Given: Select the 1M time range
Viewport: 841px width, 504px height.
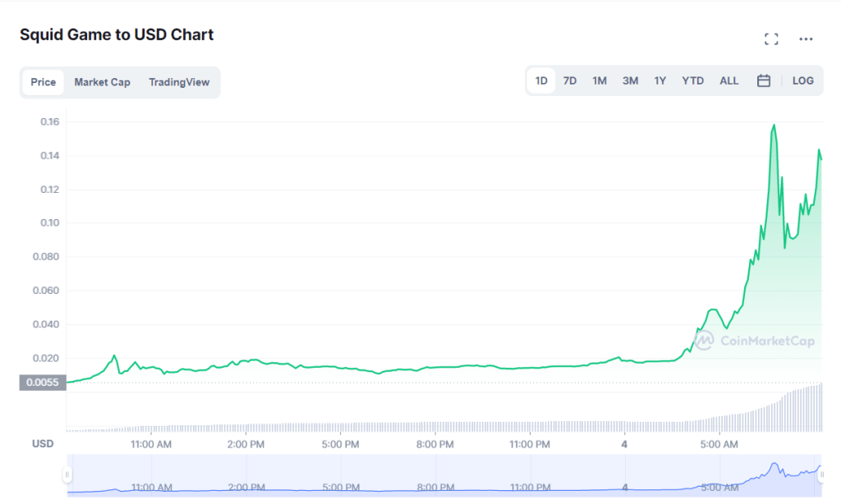Looking at the screenshot, I should [599, 81].
